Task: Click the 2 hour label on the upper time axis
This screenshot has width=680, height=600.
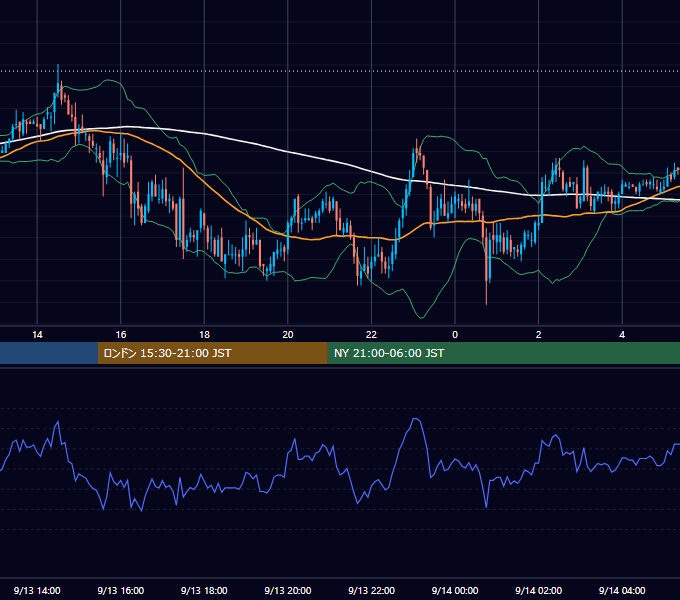Action: [539, 335]
